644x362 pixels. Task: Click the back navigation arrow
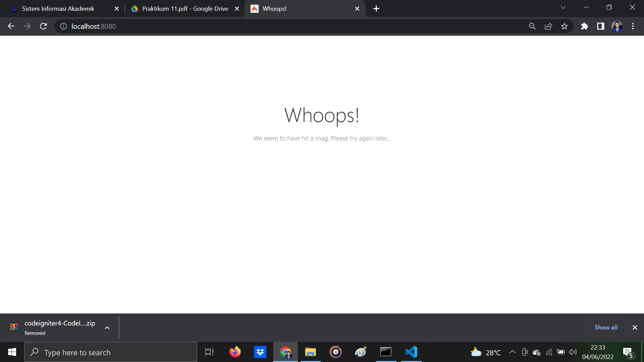pyautogui.click(x=11, y=26)
